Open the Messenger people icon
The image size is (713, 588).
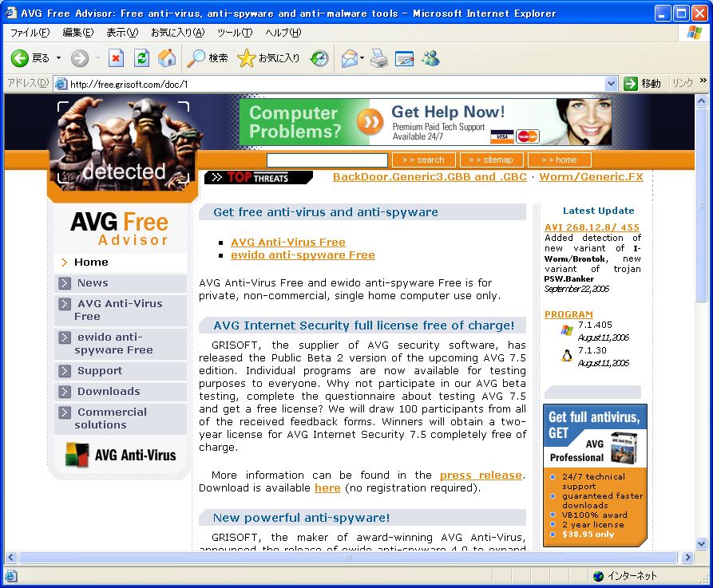coord(430,58)
